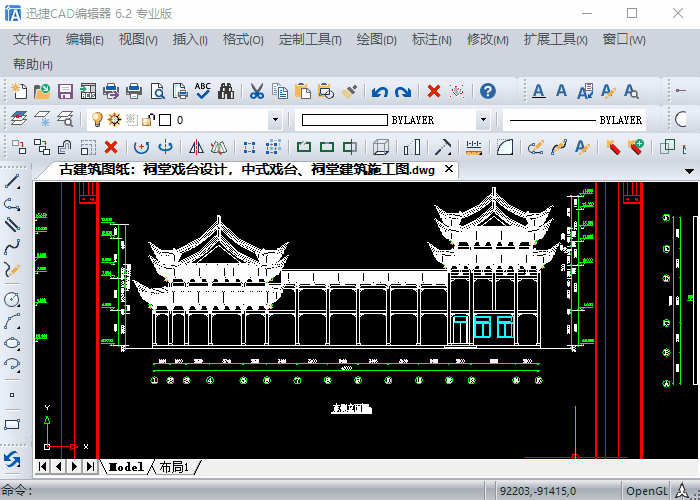Click the Undo arrow icon
Viewport: 700px width, 500px height.
pyautogui.click(x=379, y=91)
